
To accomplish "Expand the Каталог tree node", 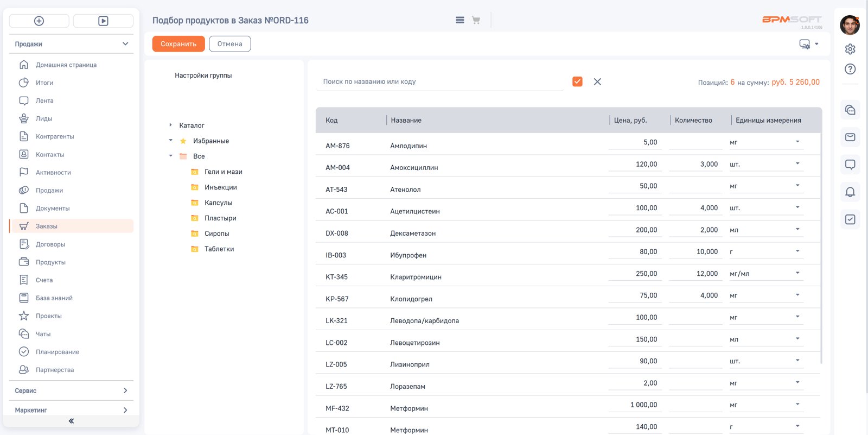I will (170, 125).
